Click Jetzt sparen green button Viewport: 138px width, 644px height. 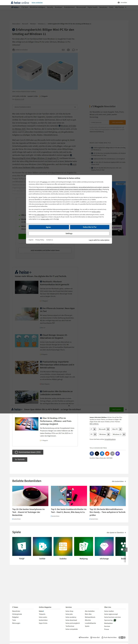(x=117, y=409)
